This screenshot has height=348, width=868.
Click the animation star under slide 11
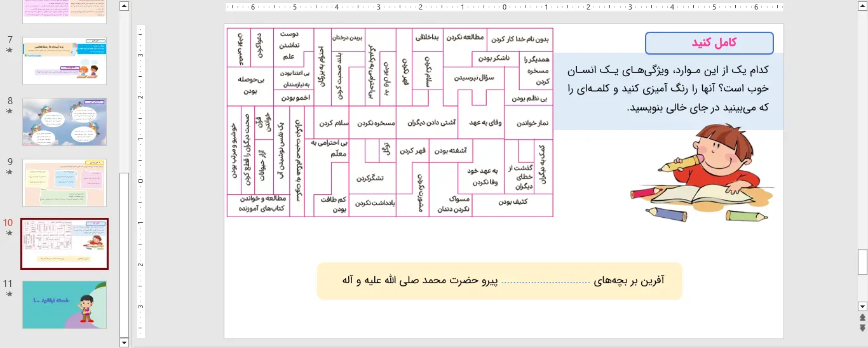tap(10, 294)
